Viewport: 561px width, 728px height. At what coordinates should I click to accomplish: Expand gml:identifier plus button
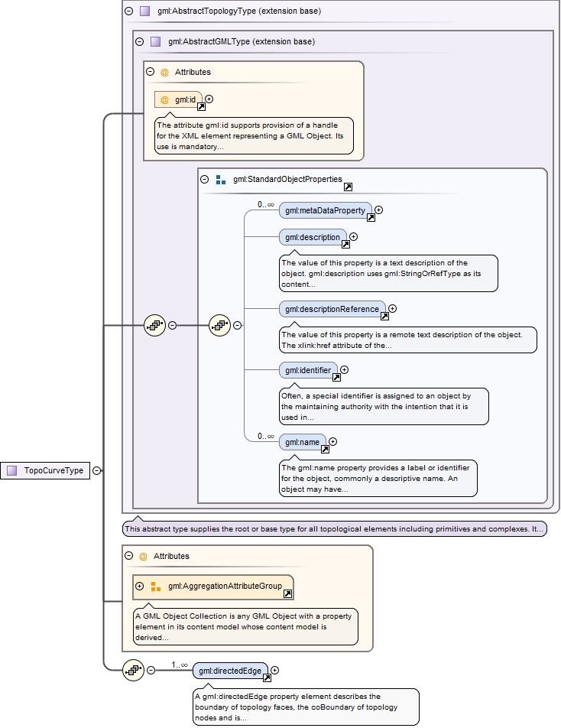[344, 369]
